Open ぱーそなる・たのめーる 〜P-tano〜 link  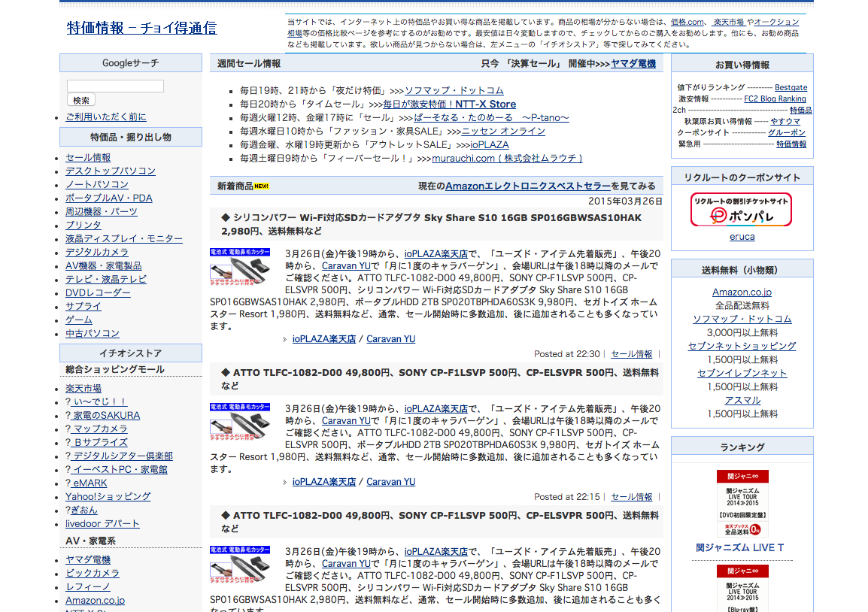[x=492, y=118]
